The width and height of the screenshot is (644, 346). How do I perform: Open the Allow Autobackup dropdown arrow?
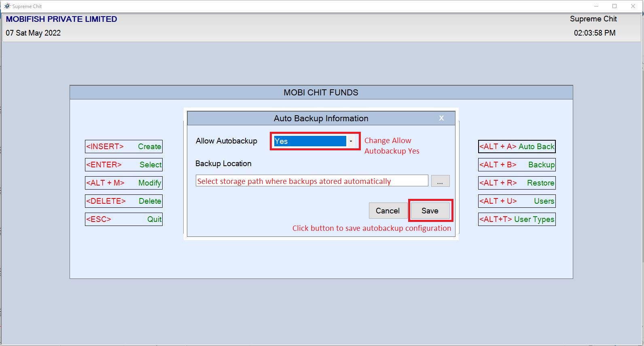click(x=351, y=141)
